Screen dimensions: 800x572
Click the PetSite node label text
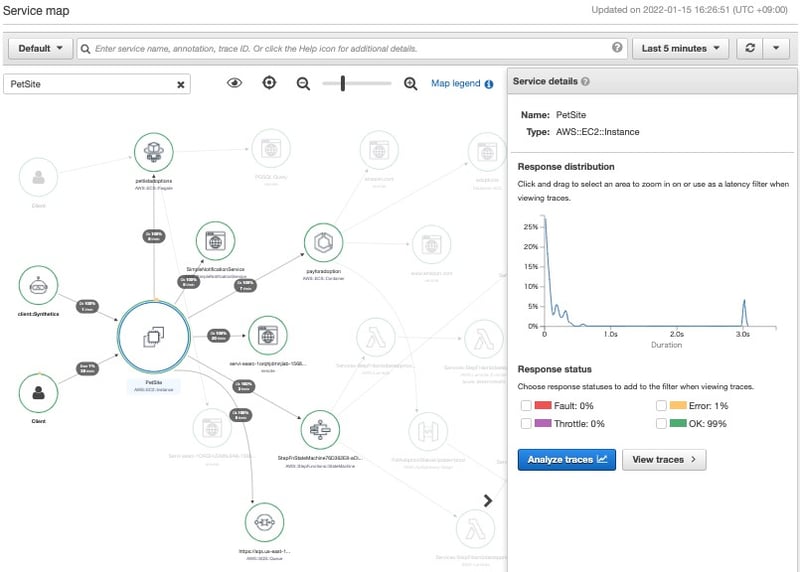click(x=154, y=382)
